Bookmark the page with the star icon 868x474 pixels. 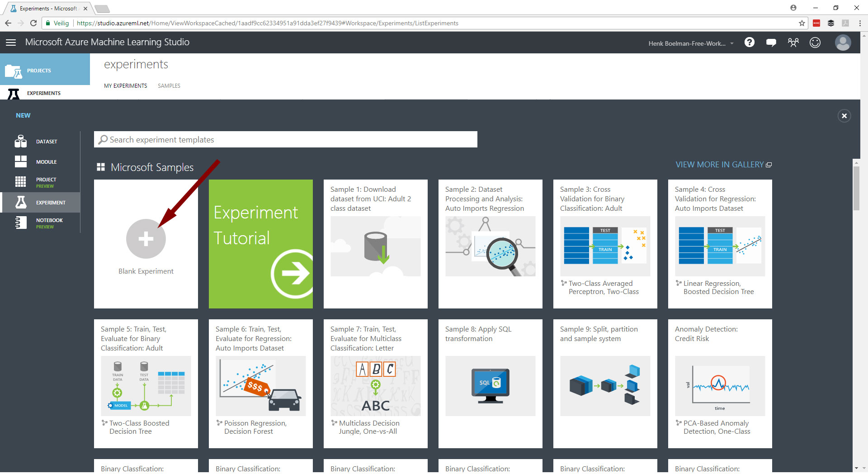click(x=802, y=23)
